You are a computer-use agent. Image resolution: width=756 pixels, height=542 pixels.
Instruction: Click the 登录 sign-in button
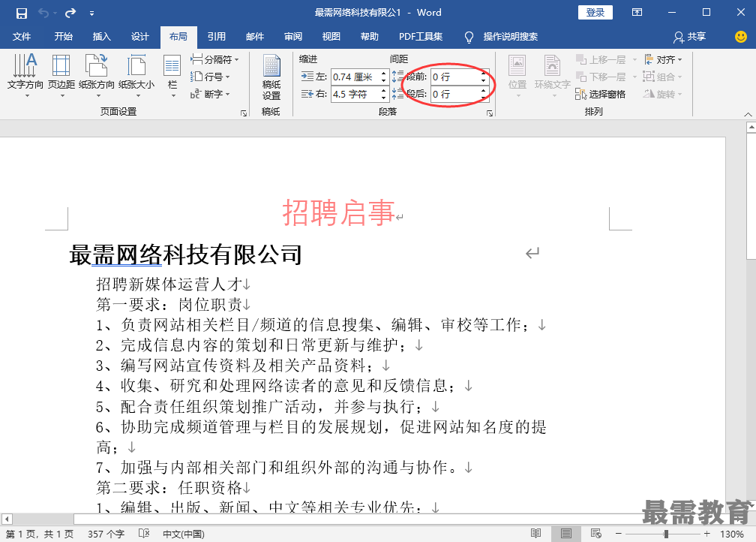pos(595,13)
